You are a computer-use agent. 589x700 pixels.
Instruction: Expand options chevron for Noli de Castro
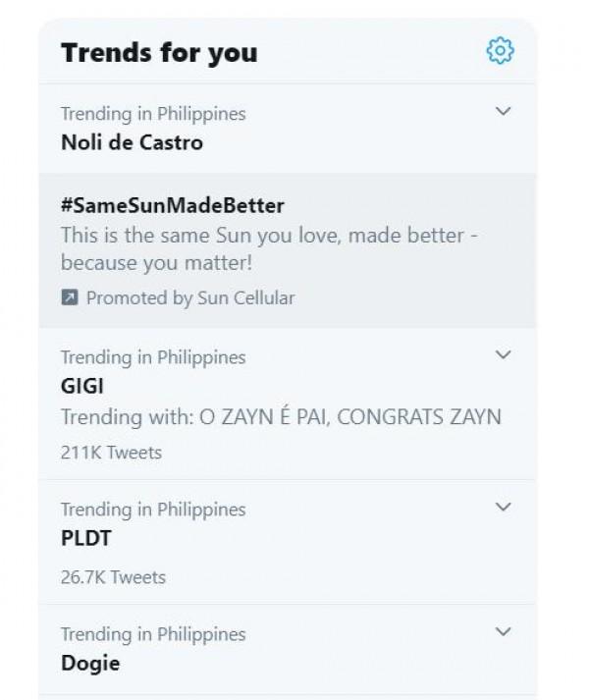pos(504,112)
